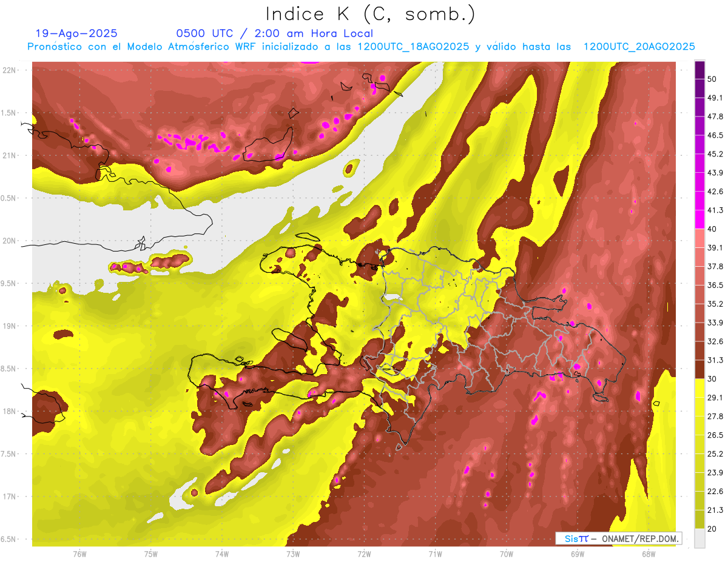Image resolution: width=728 pixels, height=562 pixels.
Task: Click the color scale value "27.8"
Action: (x=715, y=416)
